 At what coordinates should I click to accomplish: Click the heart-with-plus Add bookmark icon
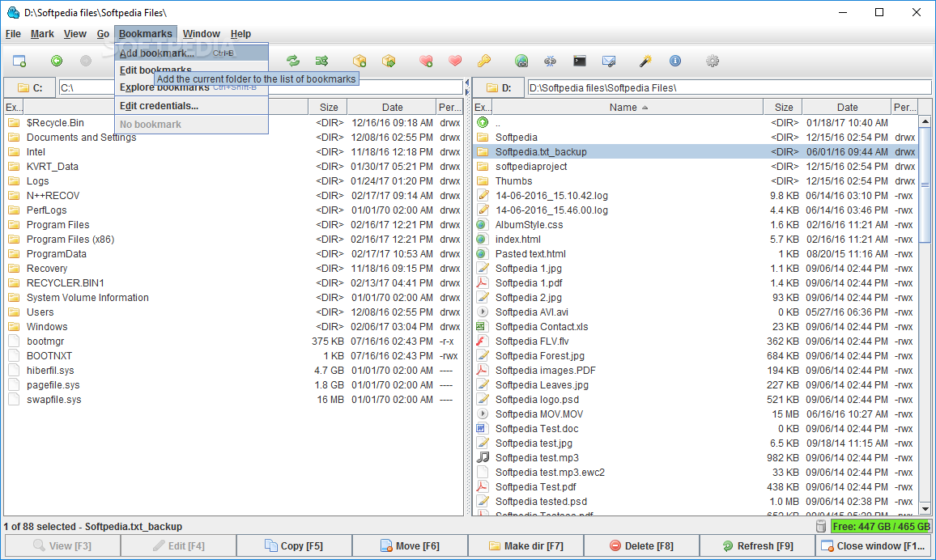(426, 61)
